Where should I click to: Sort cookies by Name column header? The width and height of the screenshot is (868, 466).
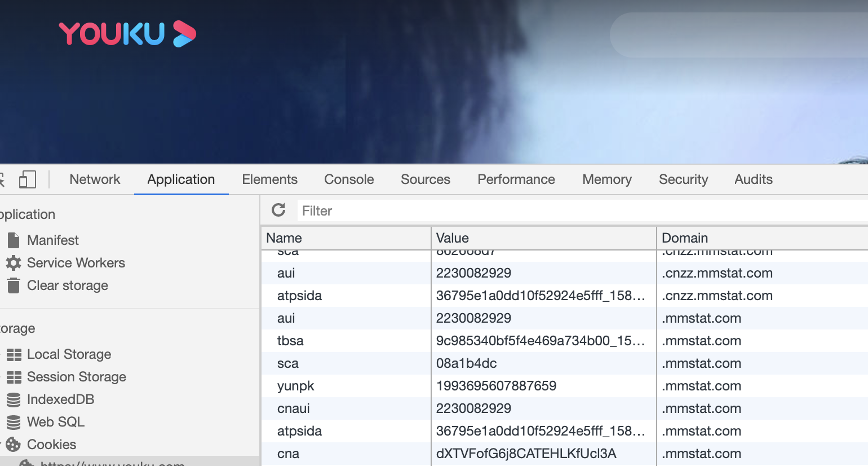click(346, 238)
